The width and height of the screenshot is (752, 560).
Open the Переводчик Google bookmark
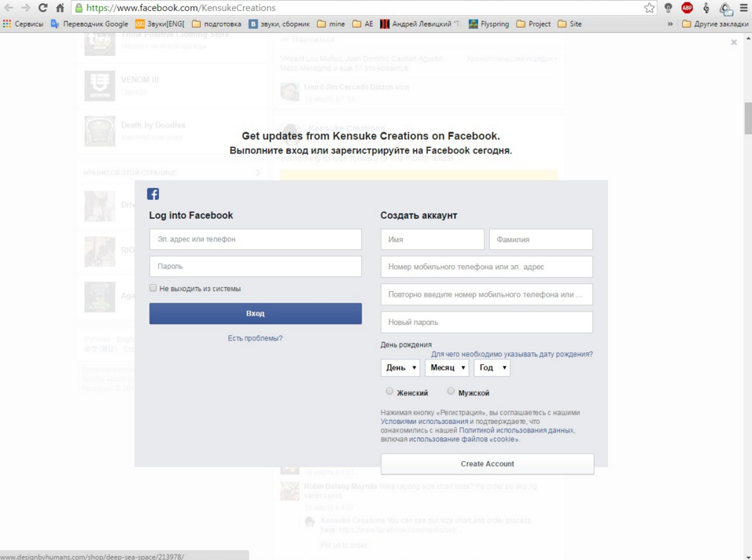(x=90, y=24)
